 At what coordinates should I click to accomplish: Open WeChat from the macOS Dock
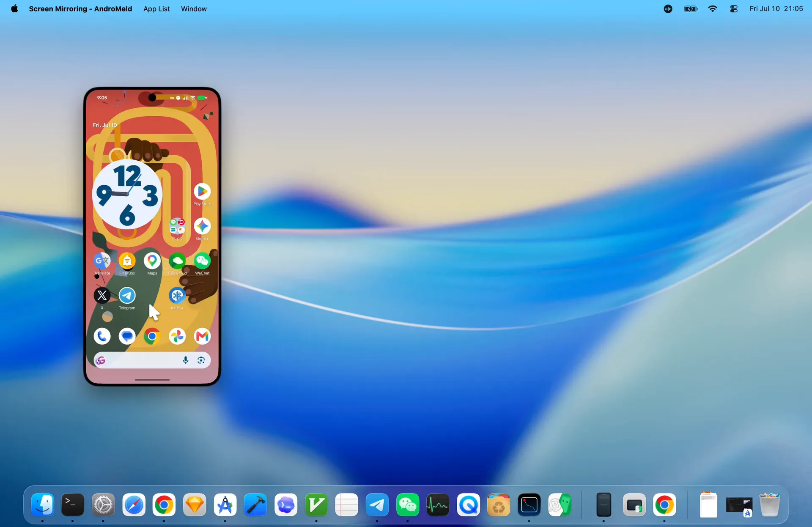point(408,505)
